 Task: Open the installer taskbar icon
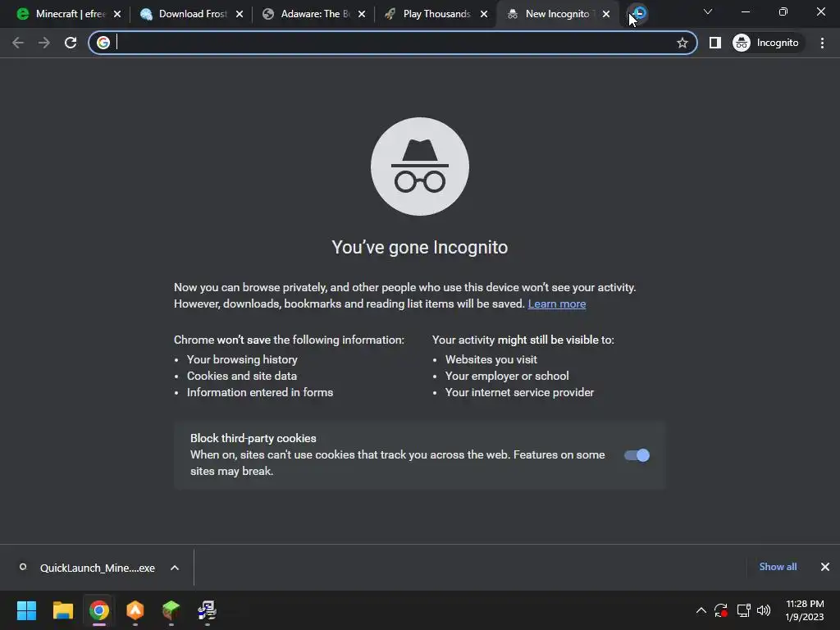point(207,610)
